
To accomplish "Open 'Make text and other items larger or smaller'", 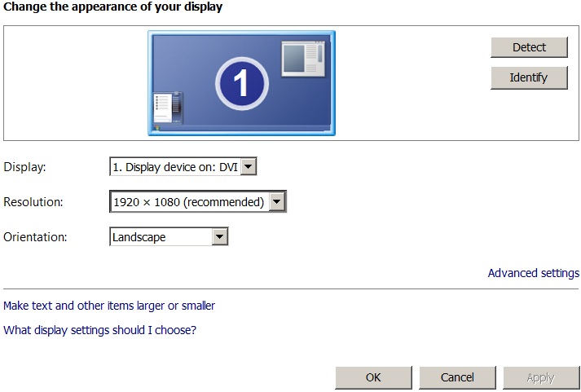I will [109, 306].
